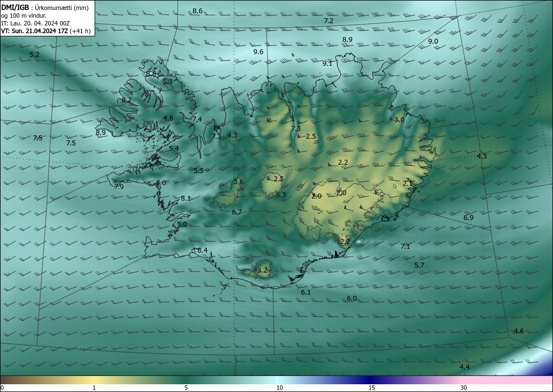Click the '5' label on the color scale
Image resolution: width=553 pixels, height=392 pixels.
[x=186, y=388]
